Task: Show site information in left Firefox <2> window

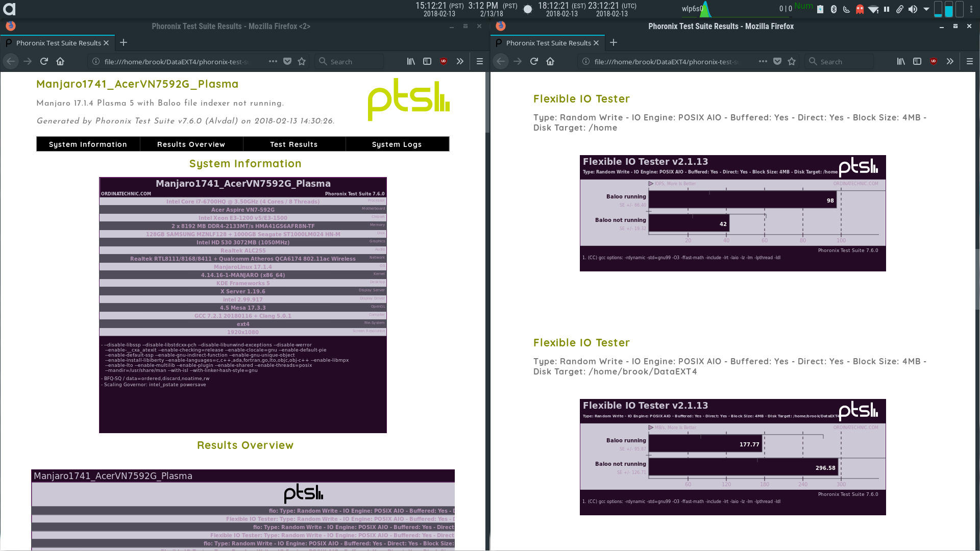Action: click(x=95, y=61)
